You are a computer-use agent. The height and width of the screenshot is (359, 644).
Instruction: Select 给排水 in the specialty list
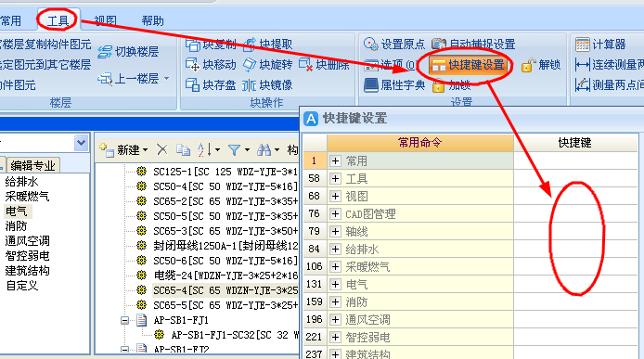(x=21, y=182)
